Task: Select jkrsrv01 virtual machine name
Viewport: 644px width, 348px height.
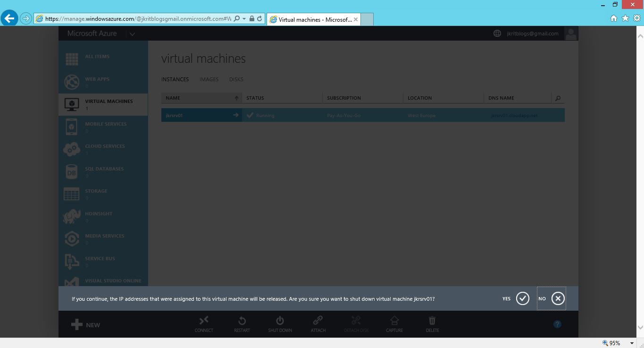Action: click(174, 115)
